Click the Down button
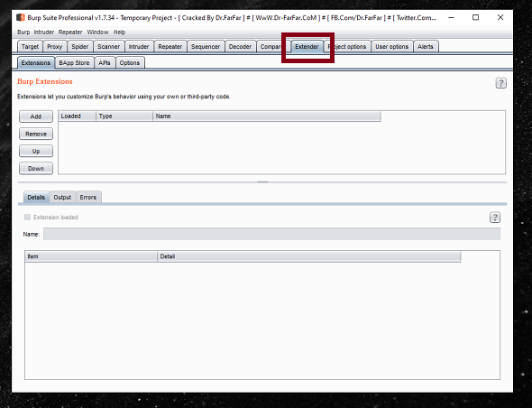The width and height of the screenshot is (532, 408). [x=36, y=169]
